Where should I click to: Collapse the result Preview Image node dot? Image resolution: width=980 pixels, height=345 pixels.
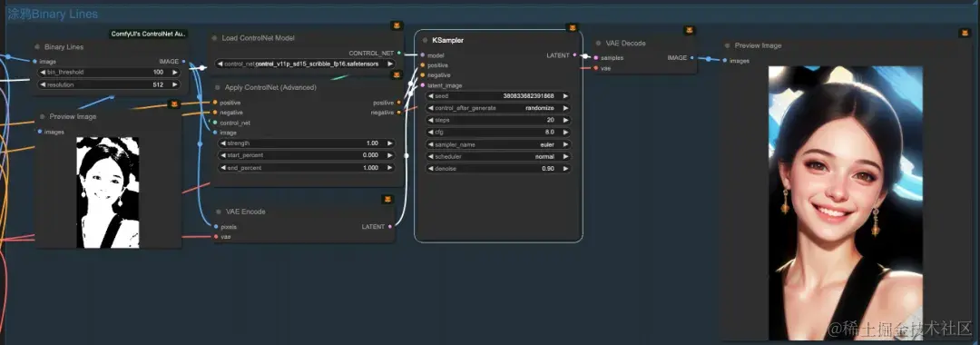[727, 45]
